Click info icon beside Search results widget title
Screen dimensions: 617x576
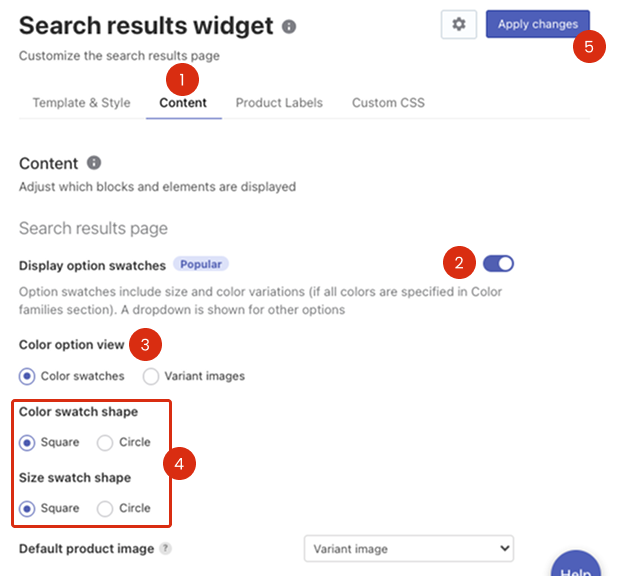pyautogui.click(x=289, y=26)
